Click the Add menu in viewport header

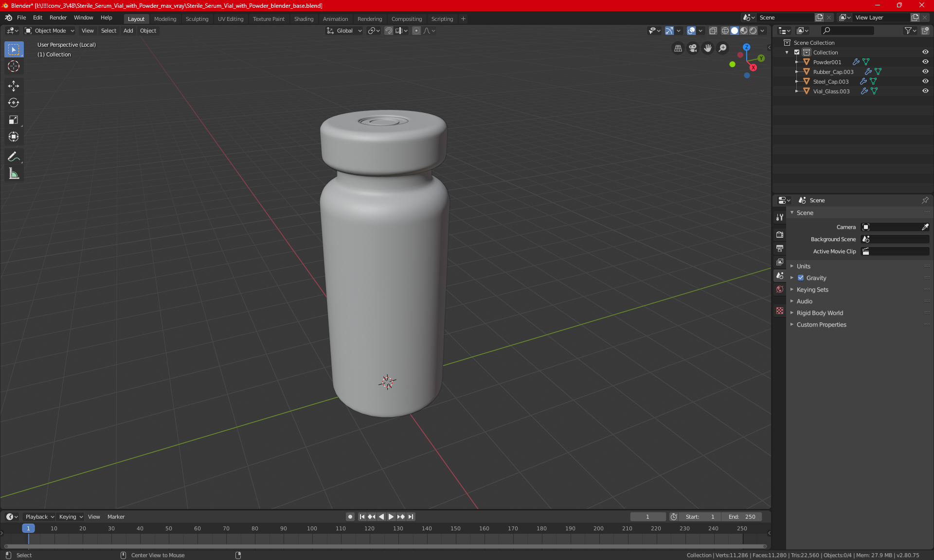click(x=128, y=31)
